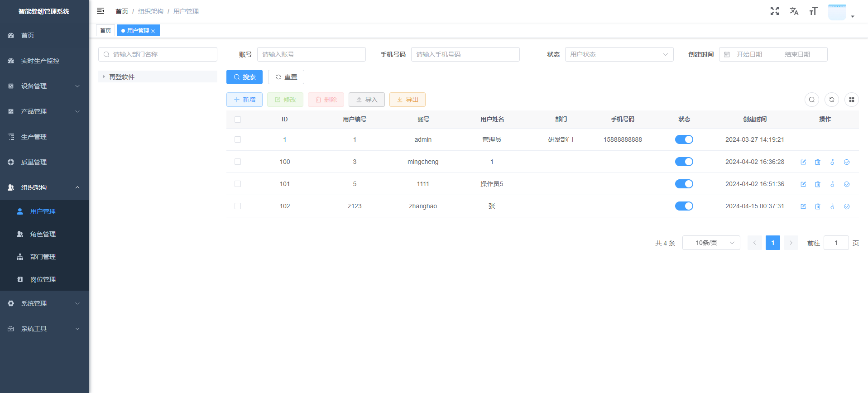This screenshot has height=393, width=868.
Task: Open the font size setting icon
Action: (x=813, y=11)
